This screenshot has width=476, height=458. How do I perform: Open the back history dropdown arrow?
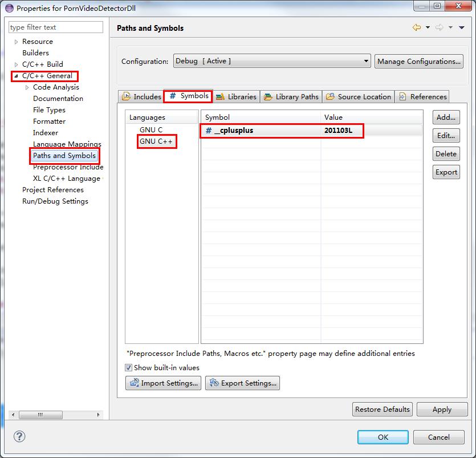pyautogui.click(x=428, y=27)
